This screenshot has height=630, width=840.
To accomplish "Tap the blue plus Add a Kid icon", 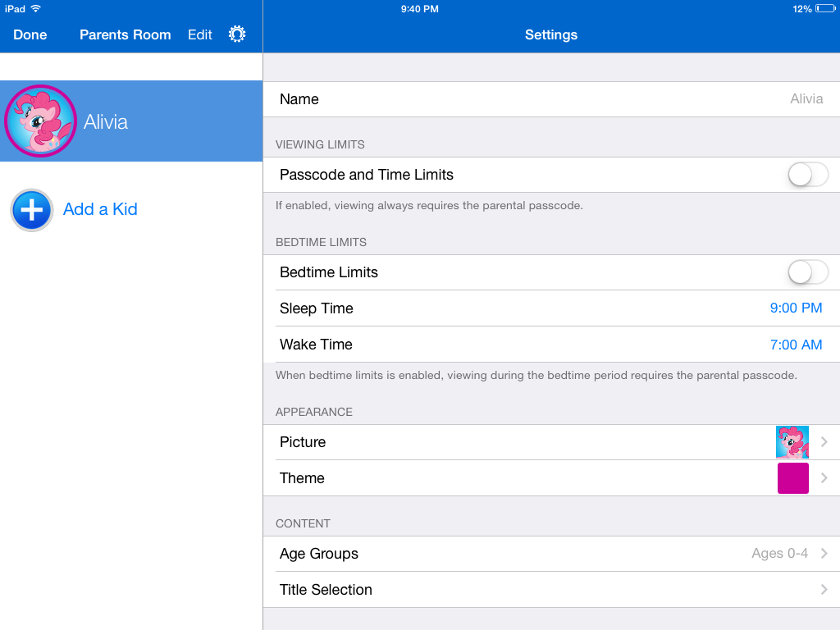I will pyautogui.click(x=32, y=210).
